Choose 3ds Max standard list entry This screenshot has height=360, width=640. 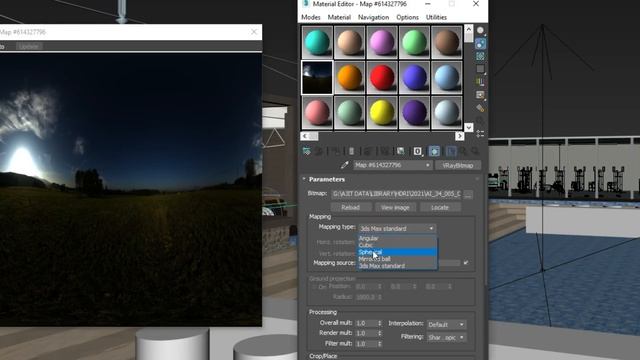click(x=397, y=266)
